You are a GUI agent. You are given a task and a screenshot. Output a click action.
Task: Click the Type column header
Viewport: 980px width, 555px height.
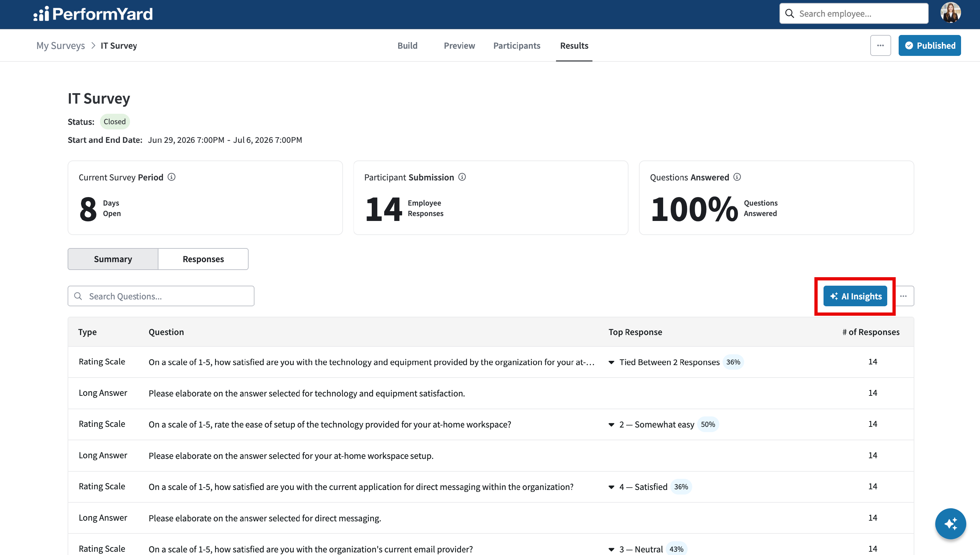point(87,332)
